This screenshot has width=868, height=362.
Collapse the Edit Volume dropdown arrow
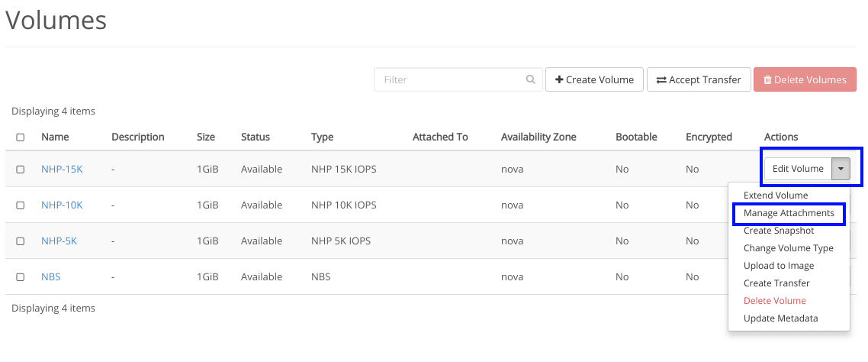coord(841,169)
